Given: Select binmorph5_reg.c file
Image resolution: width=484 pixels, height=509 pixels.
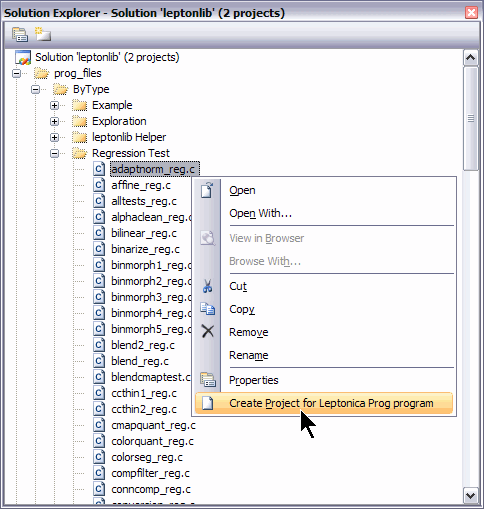Looking at the screenshot, I should [151, 329].
